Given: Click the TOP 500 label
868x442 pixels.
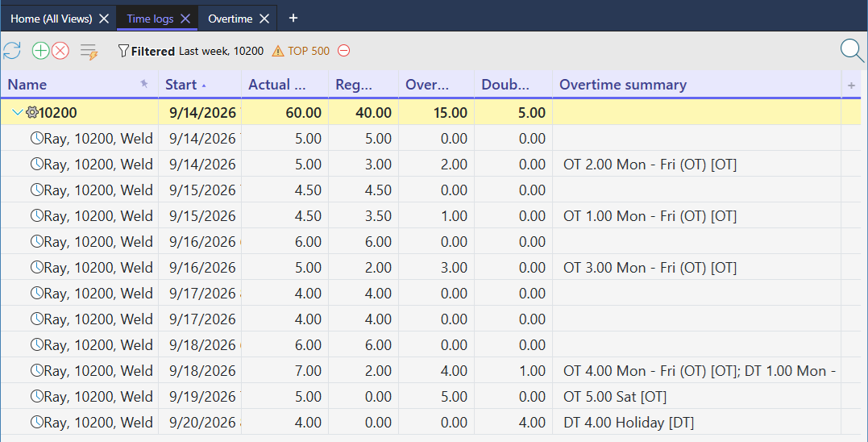Looking at the screenshot, I should (x=309, y=51).
